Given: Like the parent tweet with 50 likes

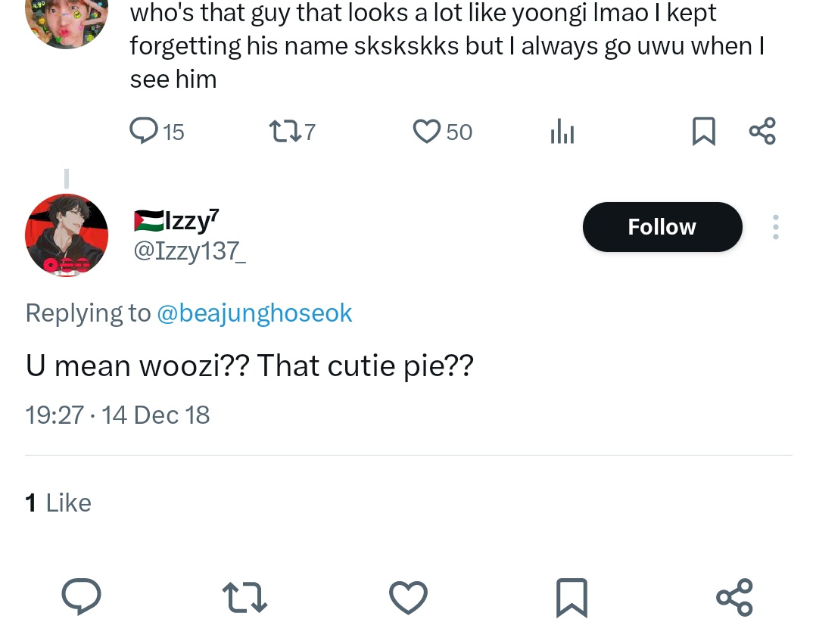Looking at the screenshot, I should tap(442, 131).
